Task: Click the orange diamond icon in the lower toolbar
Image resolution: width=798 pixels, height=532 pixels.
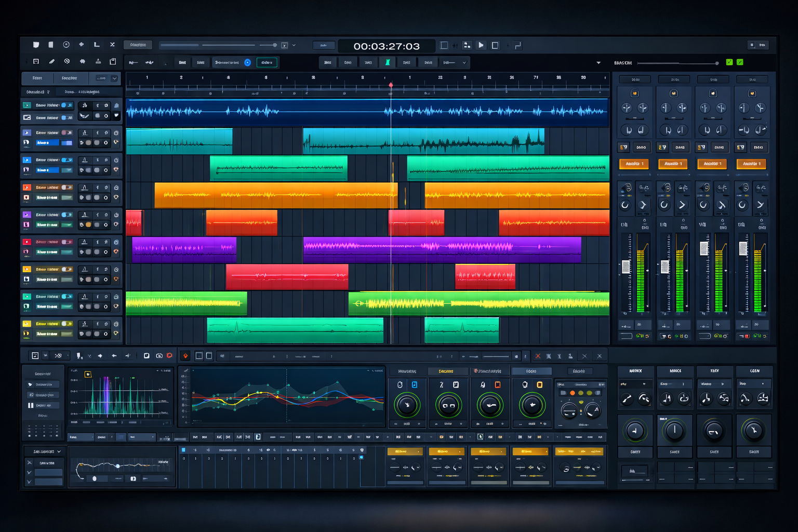Action: tap(185, 356)
